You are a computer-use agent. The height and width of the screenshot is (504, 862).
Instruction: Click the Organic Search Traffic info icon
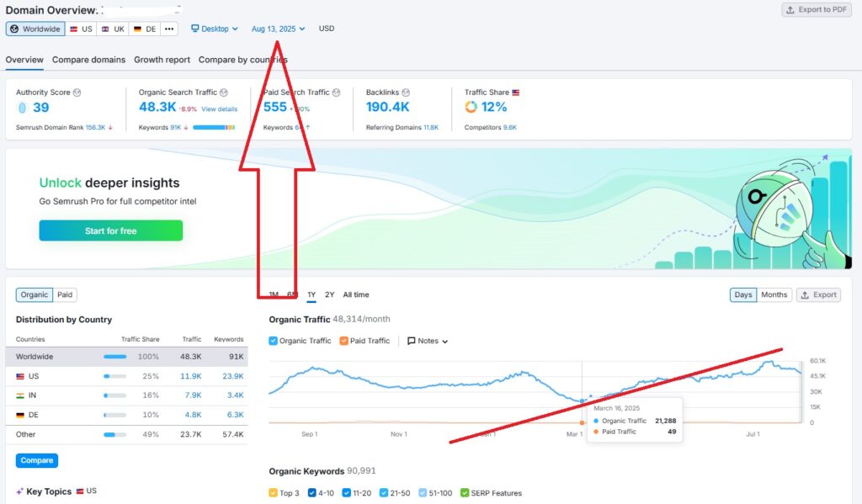[x=224, y=93]
